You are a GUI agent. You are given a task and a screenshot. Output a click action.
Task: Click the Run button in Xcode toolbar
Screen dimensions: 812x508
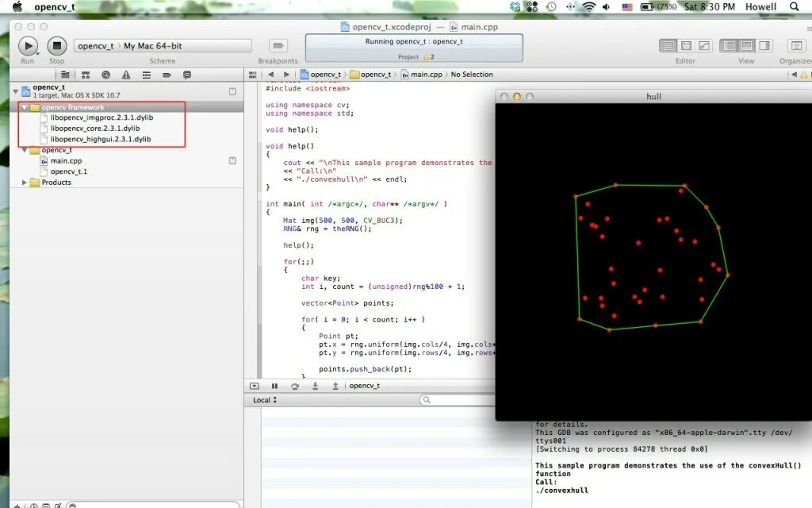coord(28,46)
